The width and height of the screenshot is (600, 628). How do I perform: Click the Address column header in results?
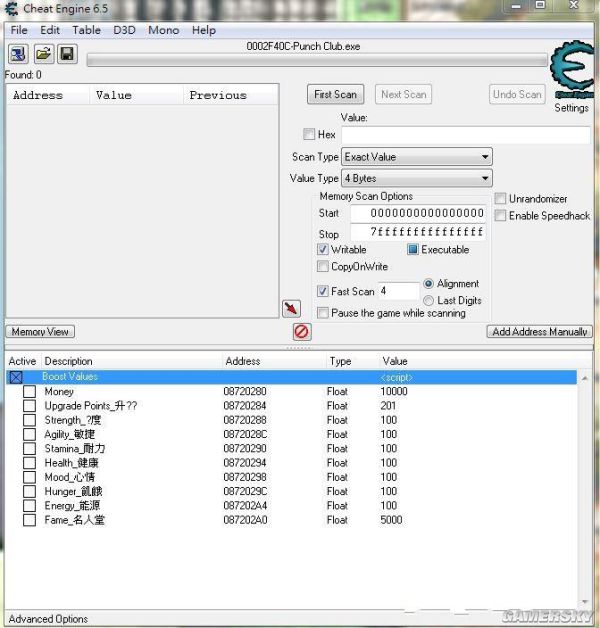pyautogui.click(x=48, y=95)
